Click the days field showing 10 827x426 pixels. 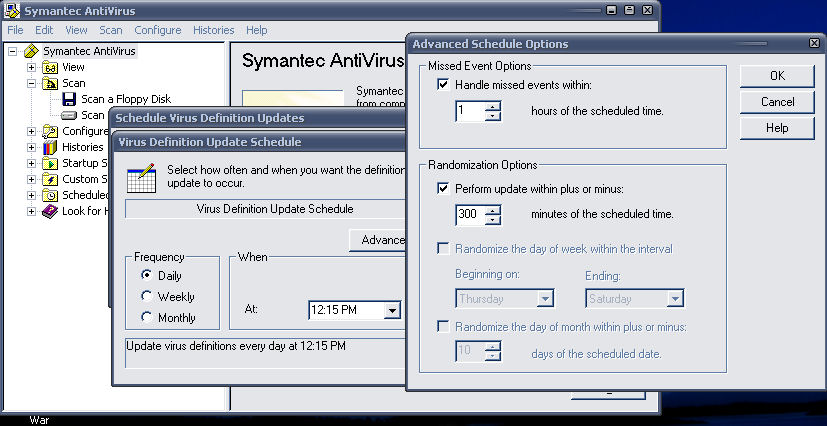470,351
